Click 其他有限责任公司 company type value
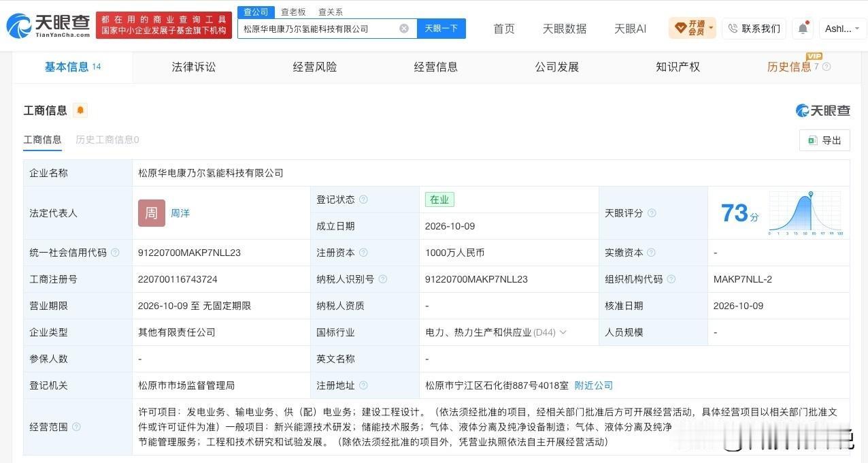Viewport: 868px width, 463px height. (x=177, y=332)
